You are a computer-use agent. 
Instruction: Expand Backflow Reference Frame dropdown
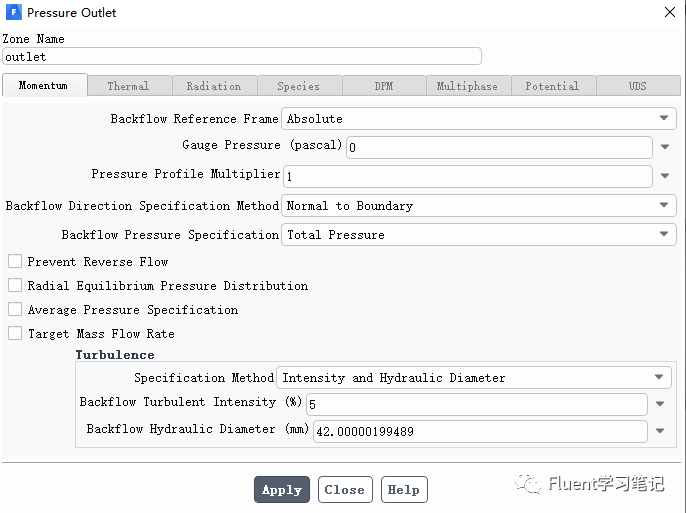[479, 119]
